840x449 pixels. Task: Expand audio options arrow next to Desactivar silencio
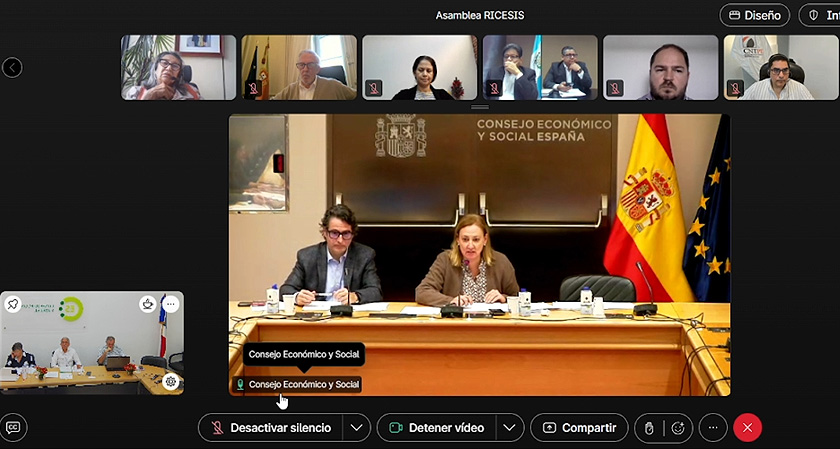click(357, 428)
